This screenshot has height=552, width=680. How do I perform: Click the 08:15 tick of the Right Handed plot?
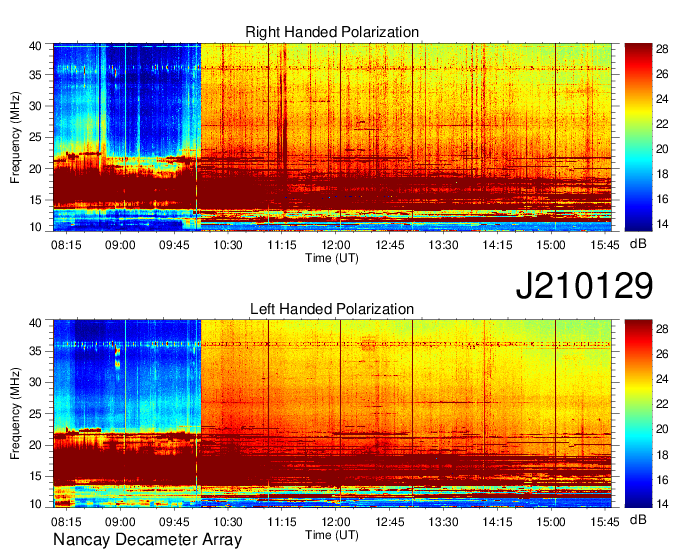point(66,245)
